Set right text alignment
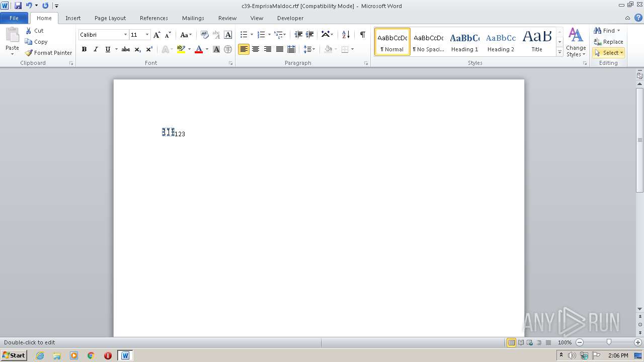 coord(268,49)
